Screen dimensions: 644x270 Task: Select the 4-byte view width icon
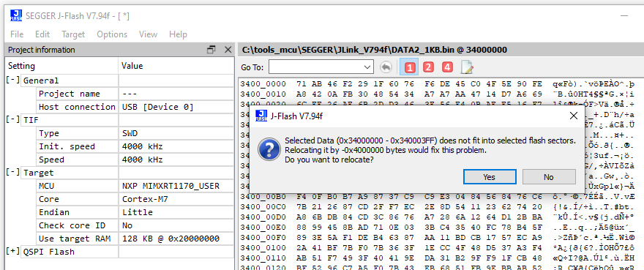(x=447, y=67)
